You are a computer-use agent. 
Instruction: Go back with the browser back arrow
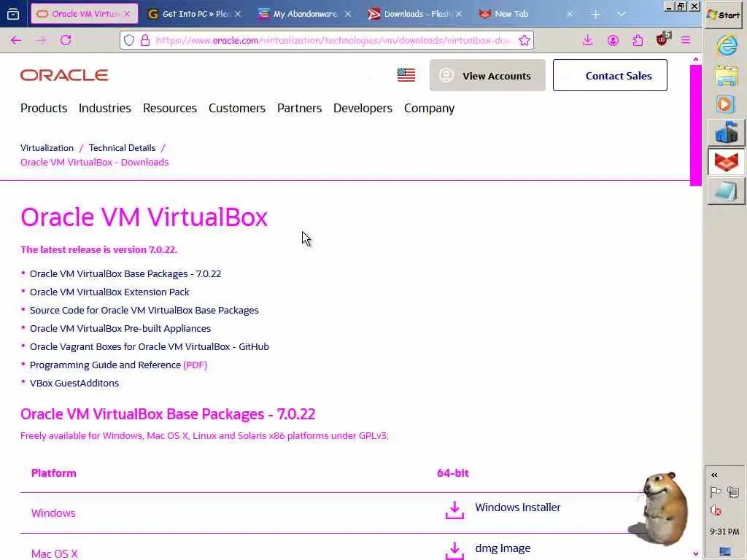pyautogui.click(x=16, y=41)
